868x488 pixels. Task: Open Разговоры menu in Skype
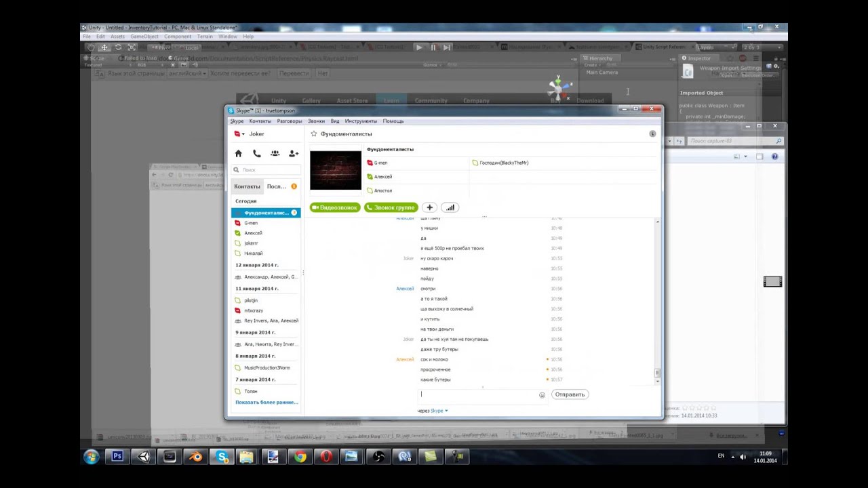point(290,121)
